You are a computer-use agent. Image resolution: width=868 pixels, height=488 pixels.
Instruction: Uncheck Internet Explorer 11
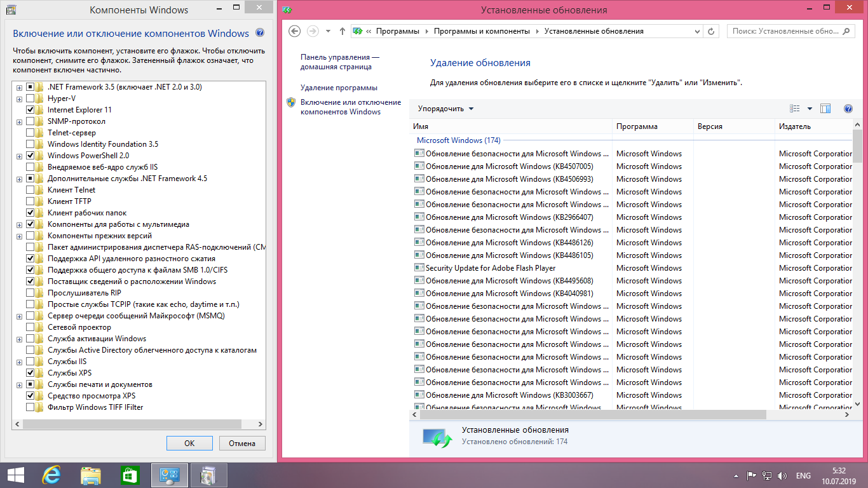tap(31, 110)
